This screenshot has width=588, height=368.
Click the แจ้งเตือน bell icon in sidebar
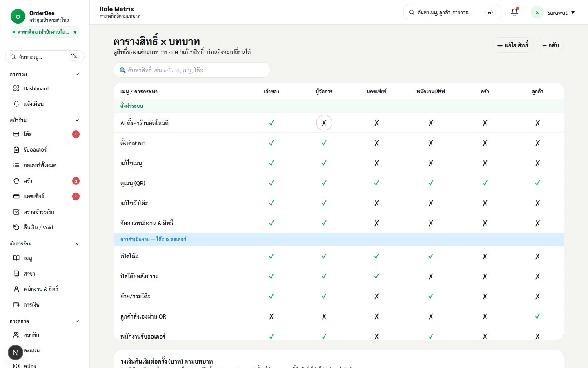point(16,104)
